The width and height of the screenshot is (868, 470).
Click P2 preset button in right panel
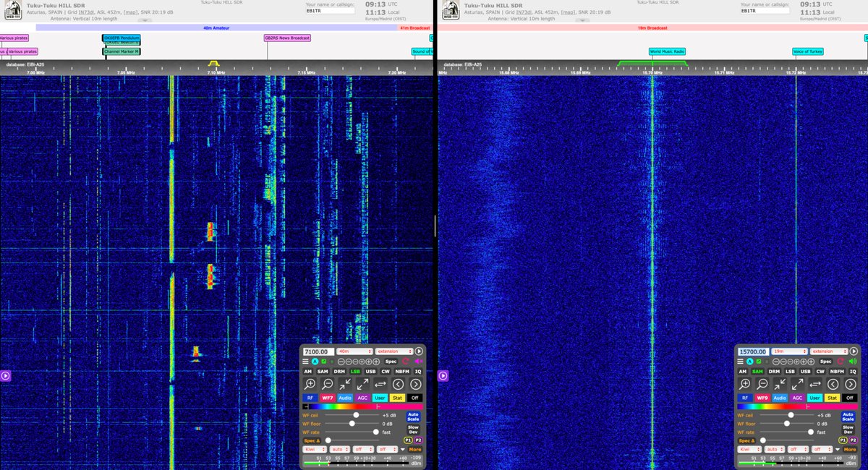854,440
